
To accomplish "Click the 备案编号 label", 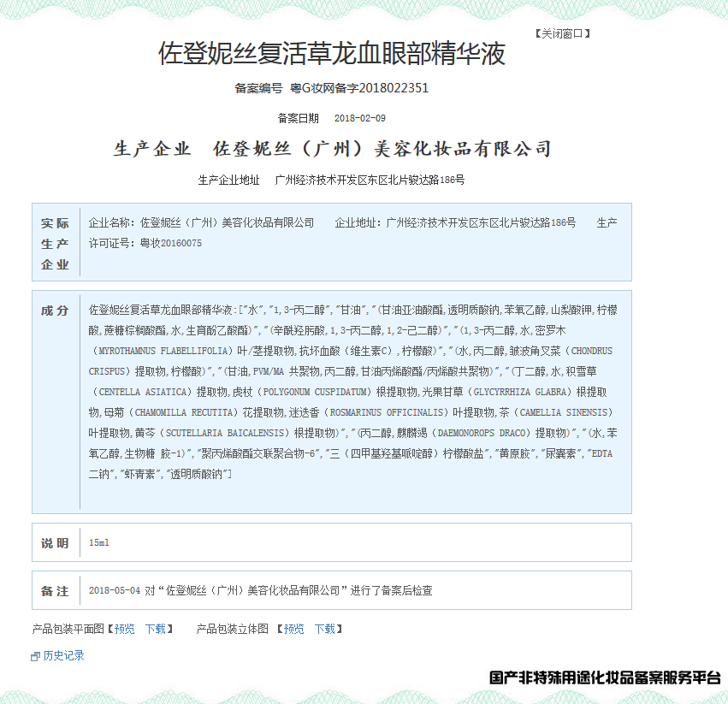I will pos(258,88).
